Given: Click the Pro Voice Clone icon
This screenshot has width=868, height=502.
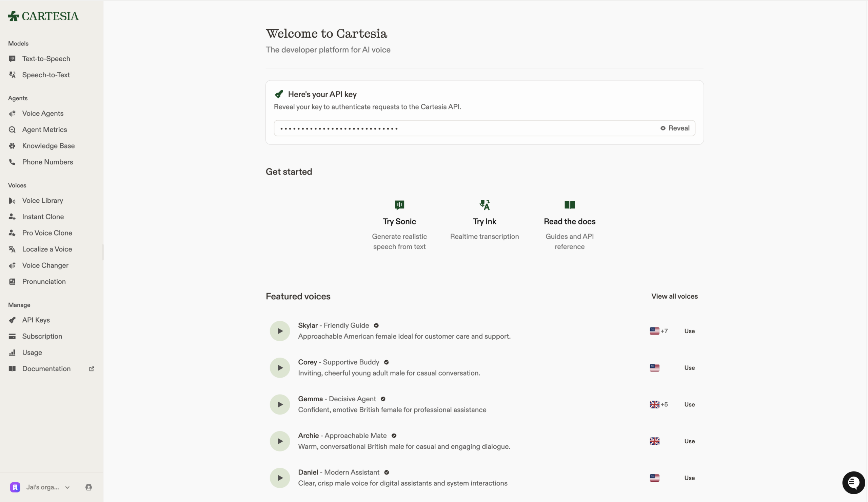Looking at the screenshot, I should (12, 233).
